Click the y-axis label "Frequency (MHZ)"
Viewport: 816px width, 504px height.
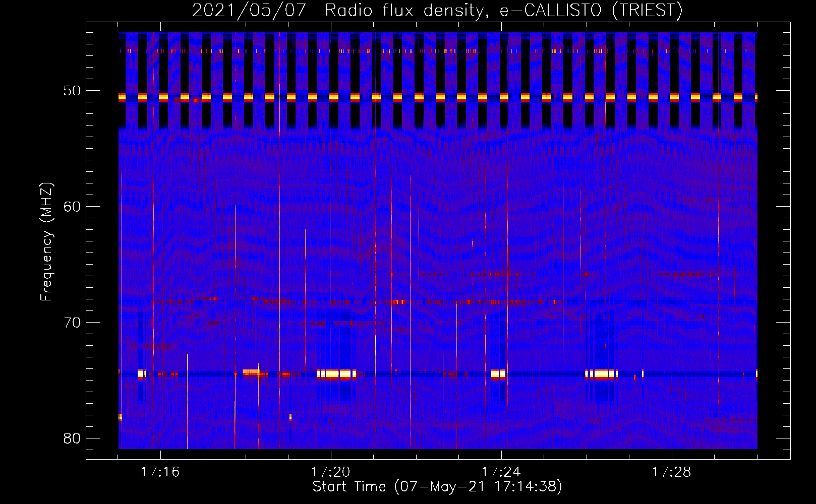tap(46, 242)
